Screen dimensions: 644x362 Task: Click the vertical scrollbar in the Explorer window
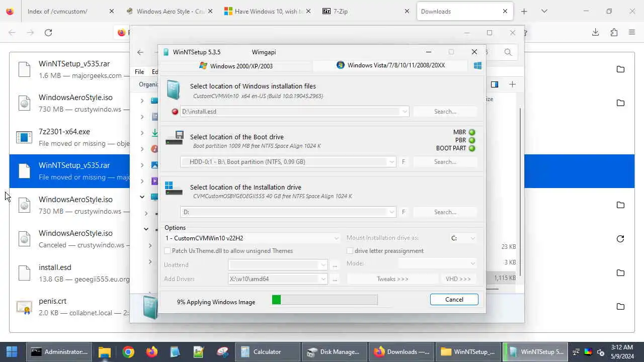pos(520,191)
